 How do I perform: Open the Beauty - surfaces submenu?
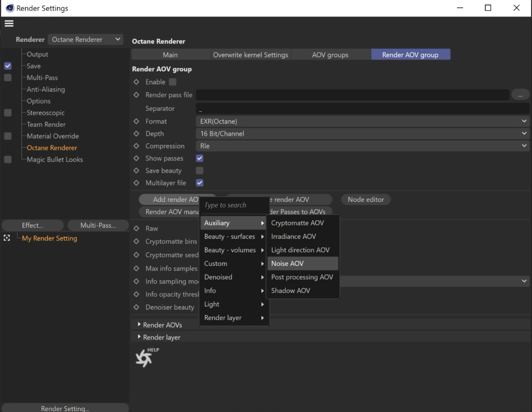[x=234, y=236]
